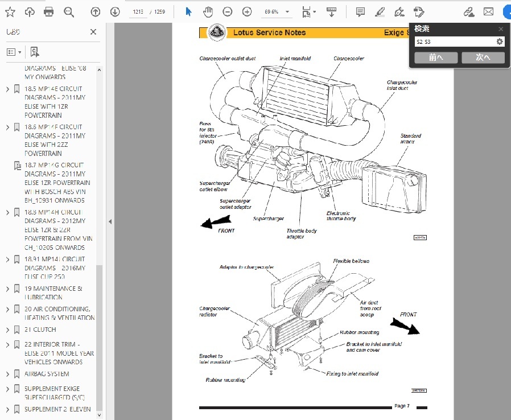Open search settings gear icon
511x420 pixels.
pyautogui.click(x=500, y=42)
